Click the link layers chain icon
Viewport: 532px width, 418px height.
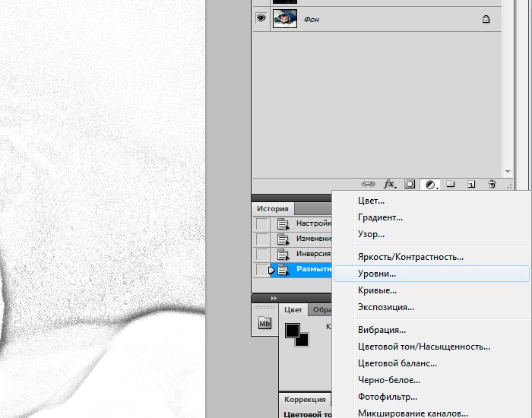tap(369, 184)
